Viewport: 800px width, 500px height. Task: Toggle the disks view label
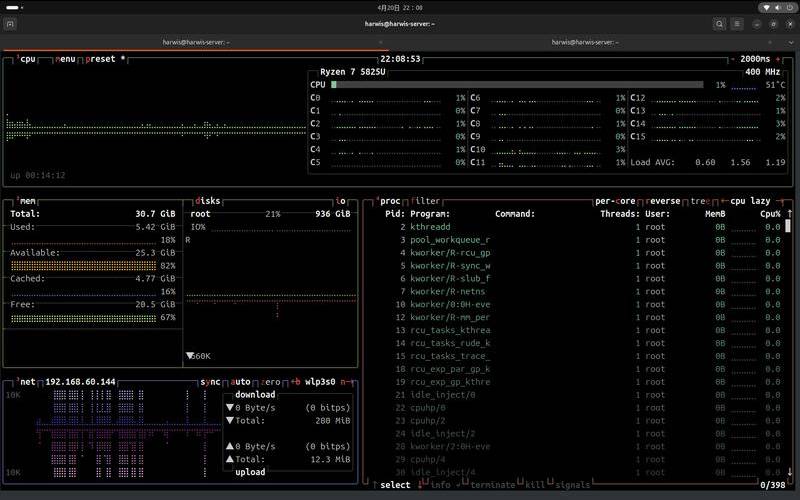click(x=208, y=201)
